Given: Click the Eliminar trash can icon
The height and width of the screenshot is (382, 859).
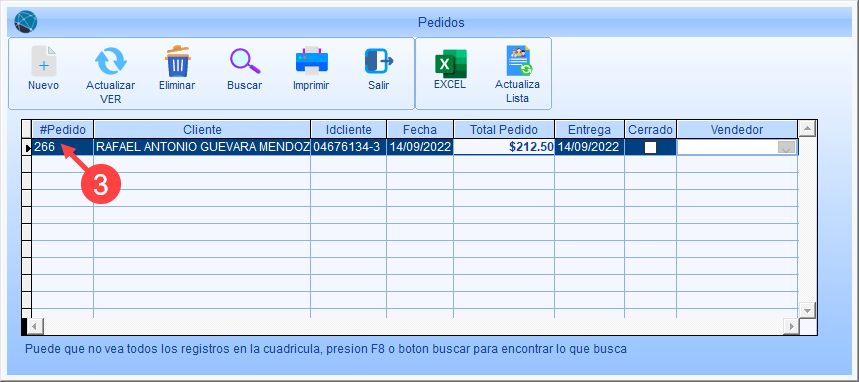Looking at the screenshot, I should pyautogui.click(x=178, y=61).
